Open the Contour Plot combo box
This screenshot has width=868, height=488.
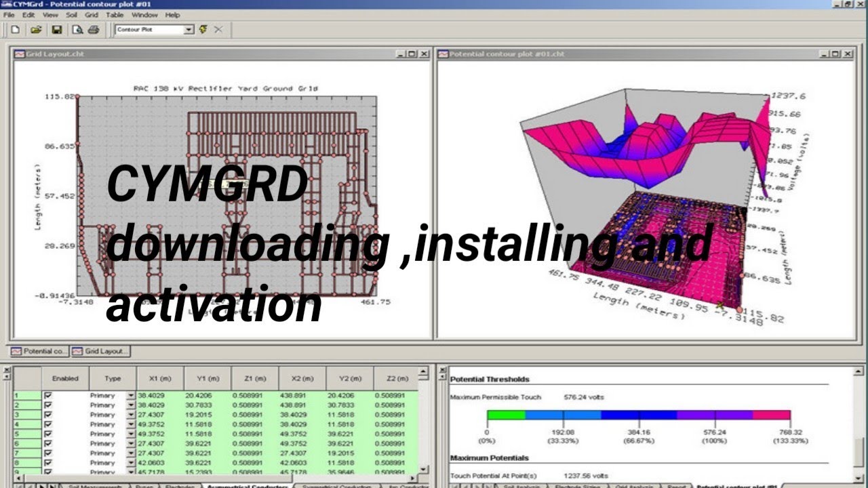pyautogui.click(x=155, y=30)
